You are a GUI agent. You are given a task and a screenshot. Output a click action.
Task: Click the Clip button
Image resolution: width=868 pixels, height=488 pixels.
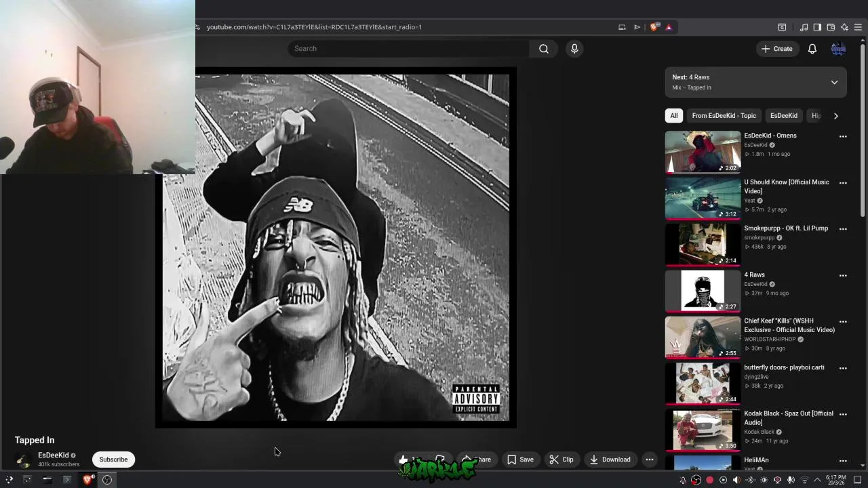click(561, 460)
